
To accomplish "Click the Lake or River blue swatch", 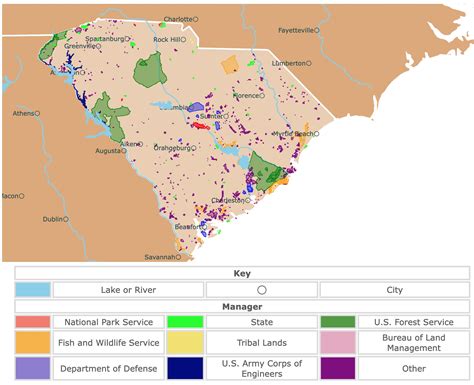I will pyautogui.click(x=33, y=290).
